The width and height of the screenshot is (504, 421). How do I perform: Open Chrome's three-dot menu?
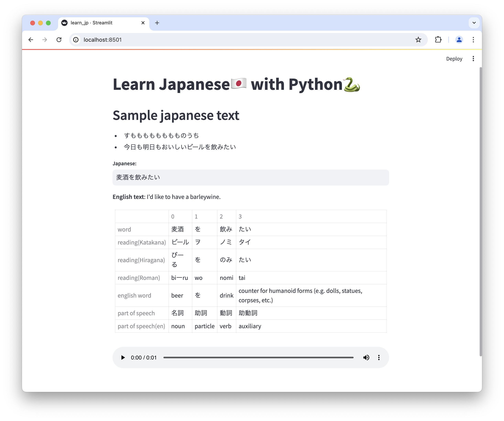[473, 40]
